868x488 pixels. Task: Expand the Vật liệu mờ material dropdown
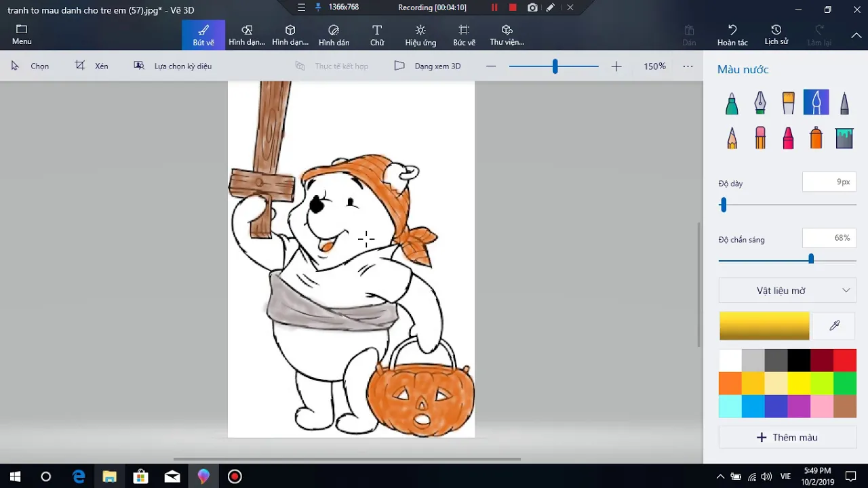787,290
